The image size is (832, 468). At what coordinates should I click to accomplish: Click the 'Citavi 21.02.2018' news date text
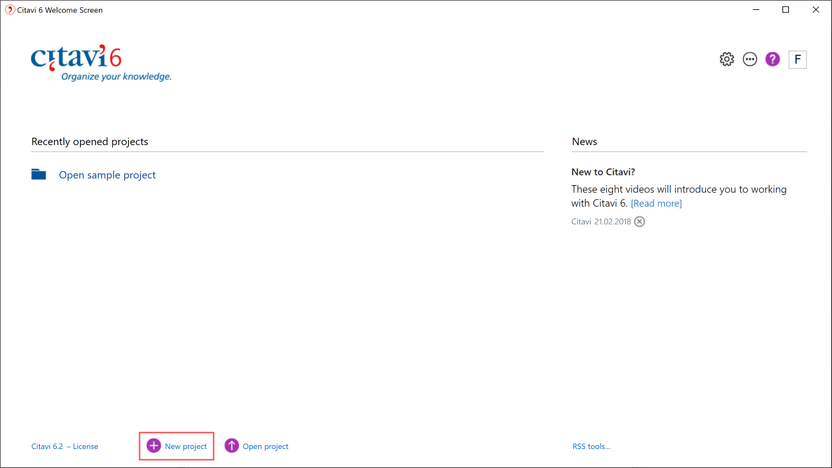(601, 221)
